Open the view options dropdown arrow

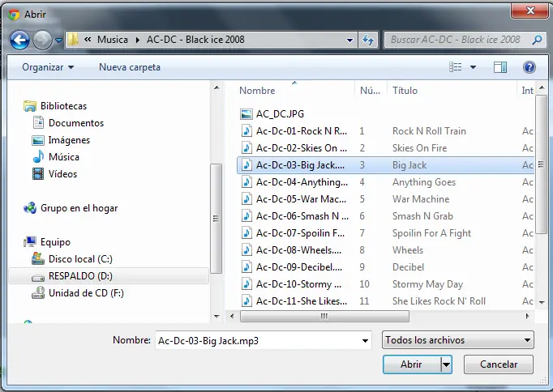point(474,67)
